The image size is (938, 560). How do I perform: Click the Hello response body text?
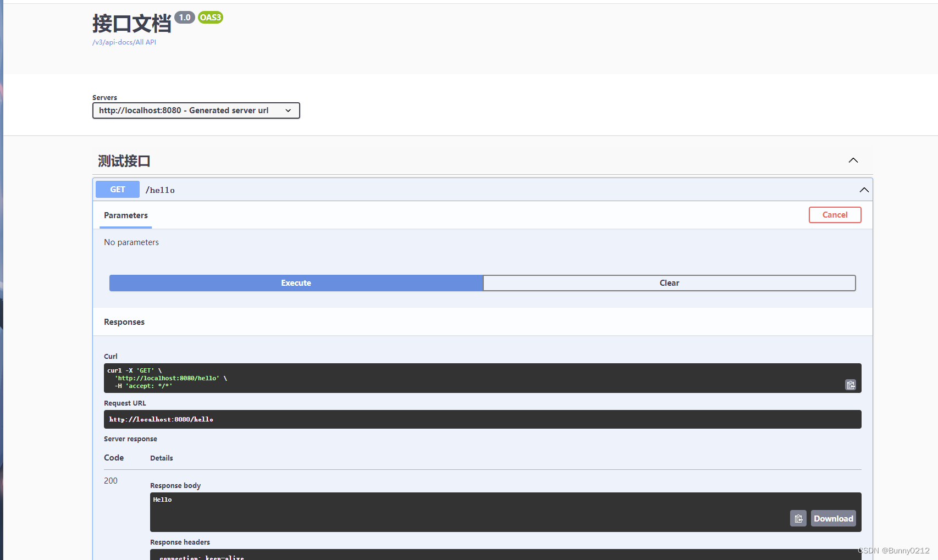(x=162, y=500)
